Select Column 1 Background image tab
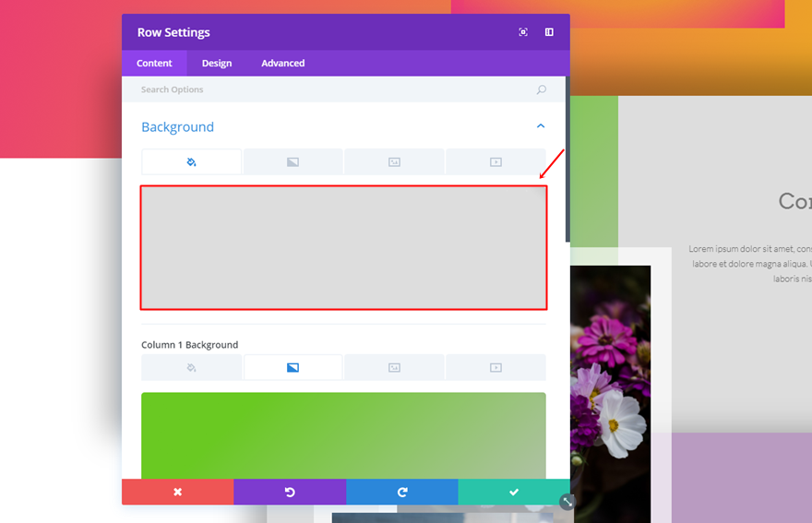 click(x=394, y=368)
